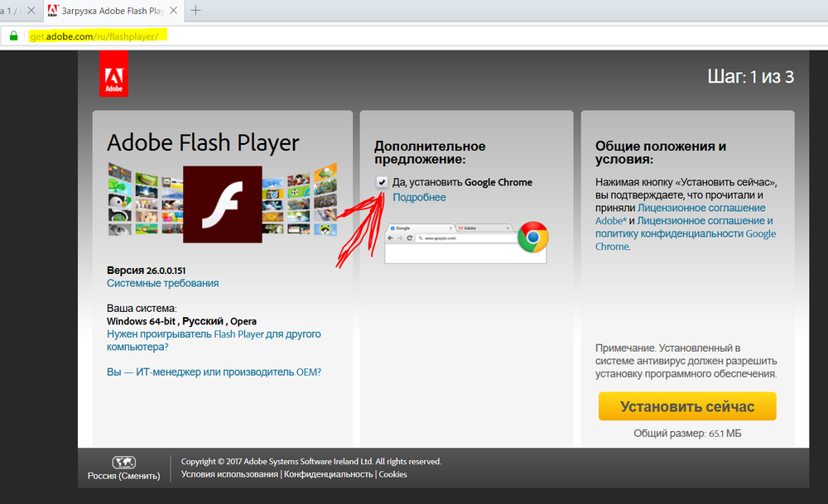This screenshot has height=504, width=828.
Task: Open the ИТ-менеджер или производитель OEM link
Action: (214, 372)
